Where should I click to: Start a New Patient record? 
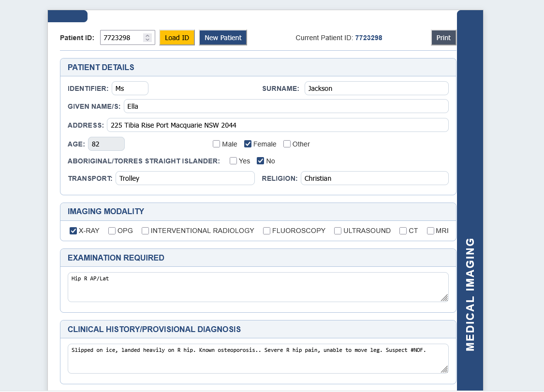223,38
